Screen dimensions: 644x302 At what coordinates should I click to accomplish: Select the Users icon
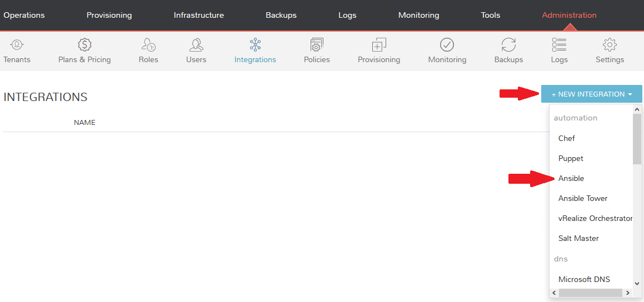pyautogui.click(x=196, y=45)
